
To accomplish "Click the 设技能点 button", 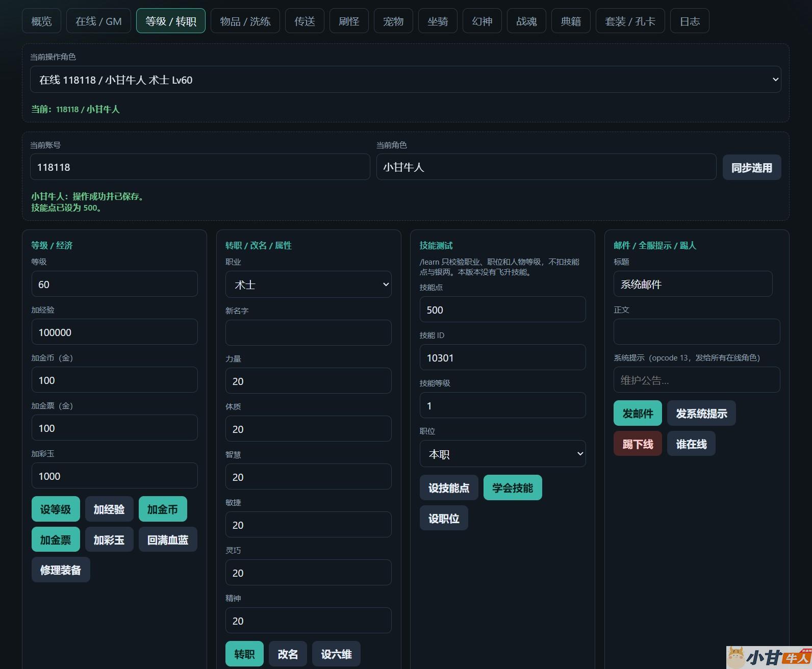I will [x=449, y=487].
